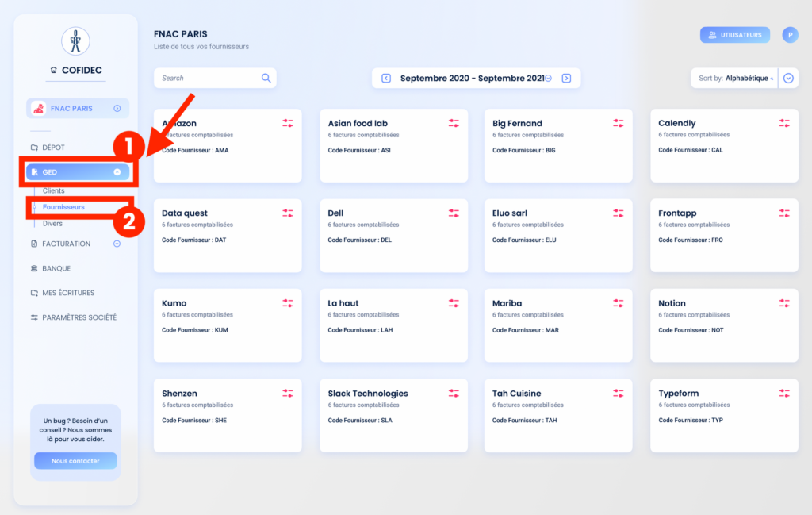
Task: Open the Slack Technologies supplier card
Action: 393,416
